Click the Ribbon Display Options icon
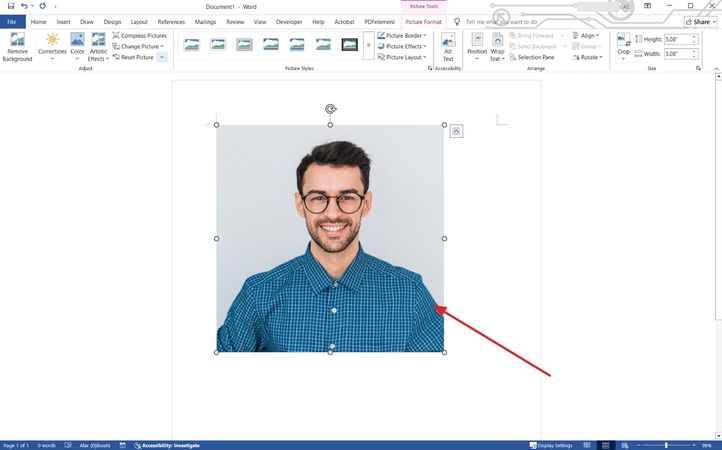The width and height of the screenshot is (722, 450). click(647, 6)
